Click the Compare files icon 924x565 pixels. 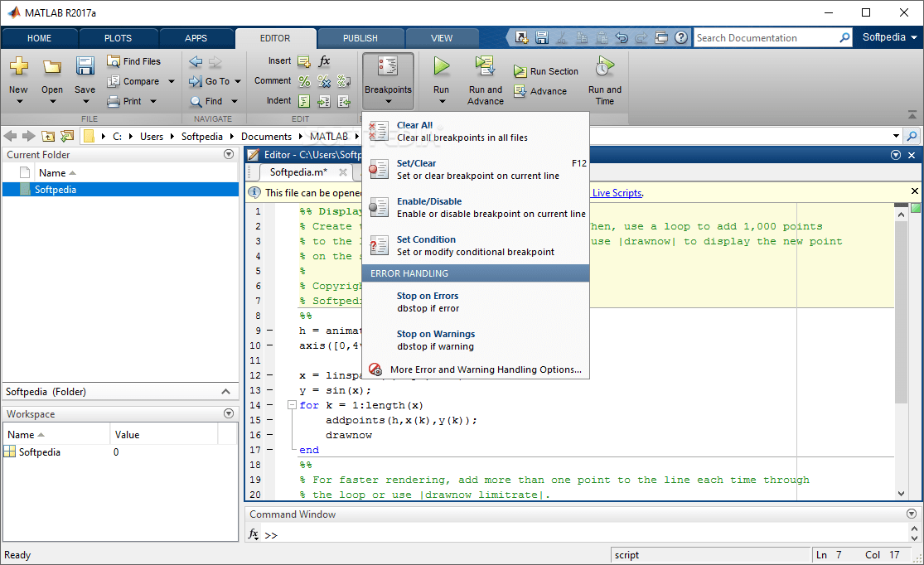coord(114,81)
